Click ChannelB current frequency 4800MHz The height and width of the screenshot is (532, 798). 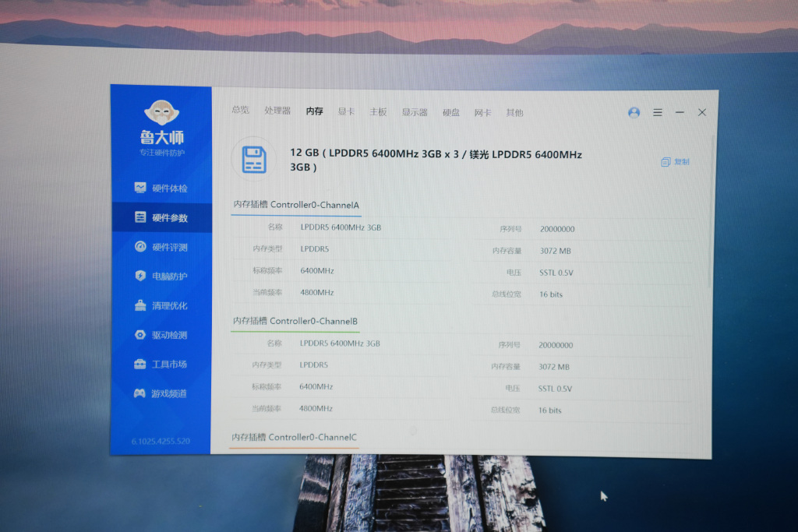[316, 408]
